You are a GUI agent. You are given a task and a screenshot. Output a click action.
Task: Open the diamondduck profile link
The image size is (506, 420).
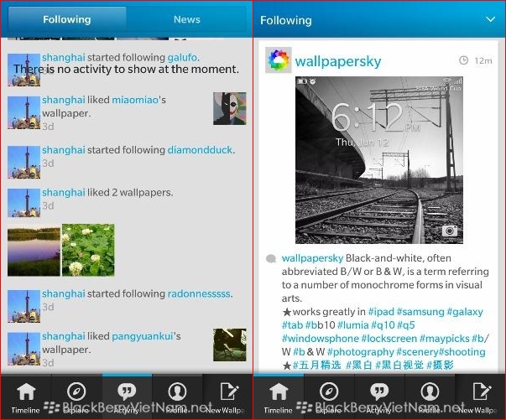pyautogui.click(x=201, y=150)
